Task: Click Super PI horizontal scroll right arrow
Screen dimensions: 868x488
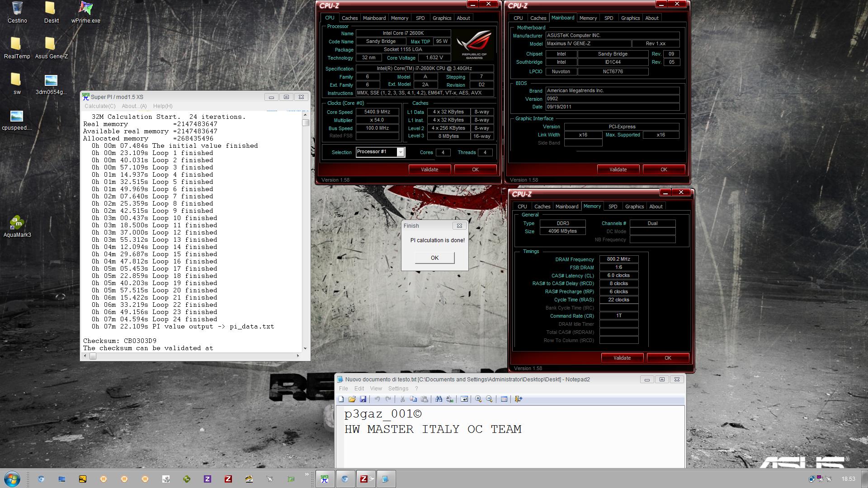Action: point(297,356)
